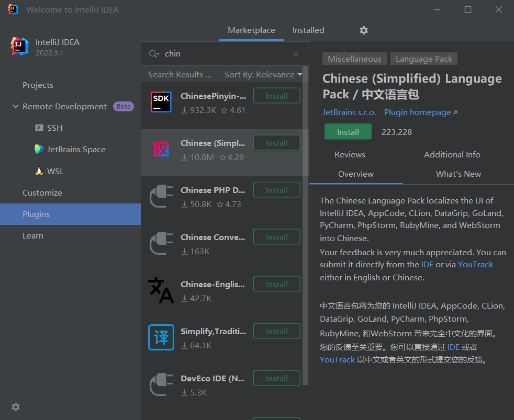Open Sort By Relevance dropdown
Screen dimensions: 514x420
(263, 75)
